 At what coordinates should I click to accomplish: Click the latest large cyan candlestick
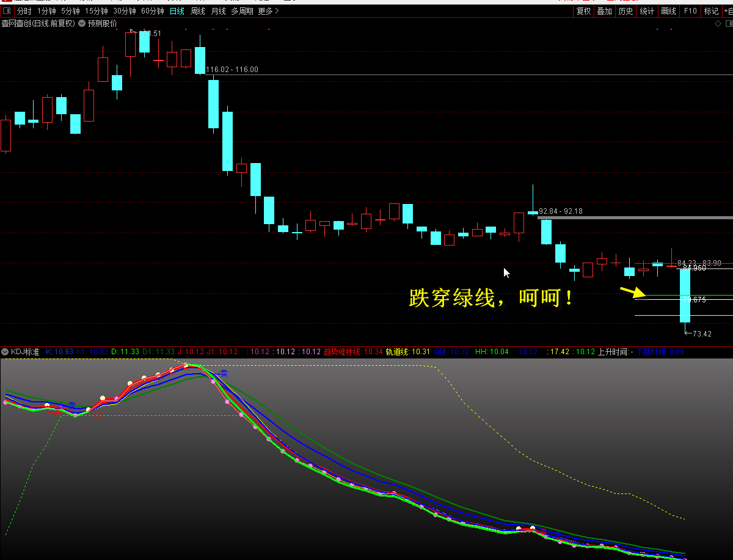[x=685, y=295]
